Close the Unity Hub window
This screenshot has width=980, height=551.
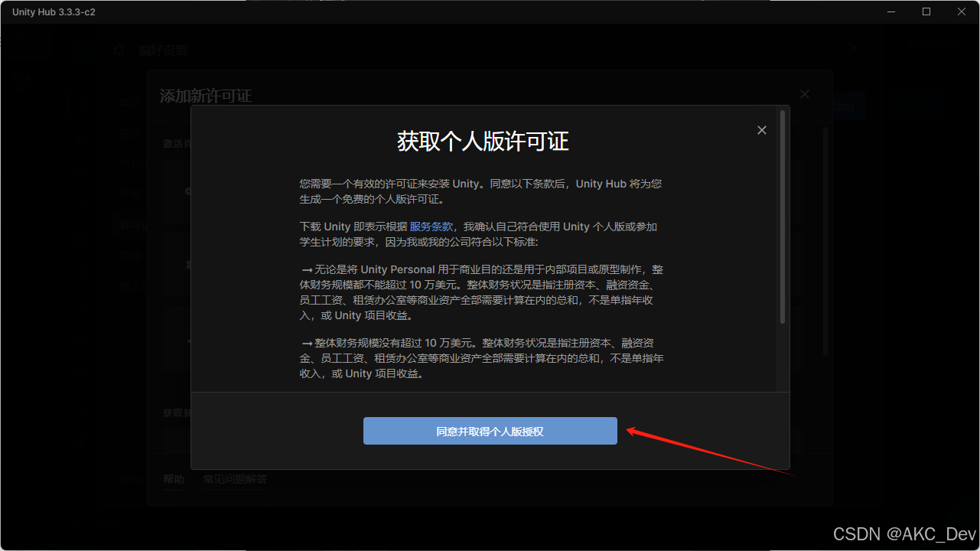tap(962, 11)
